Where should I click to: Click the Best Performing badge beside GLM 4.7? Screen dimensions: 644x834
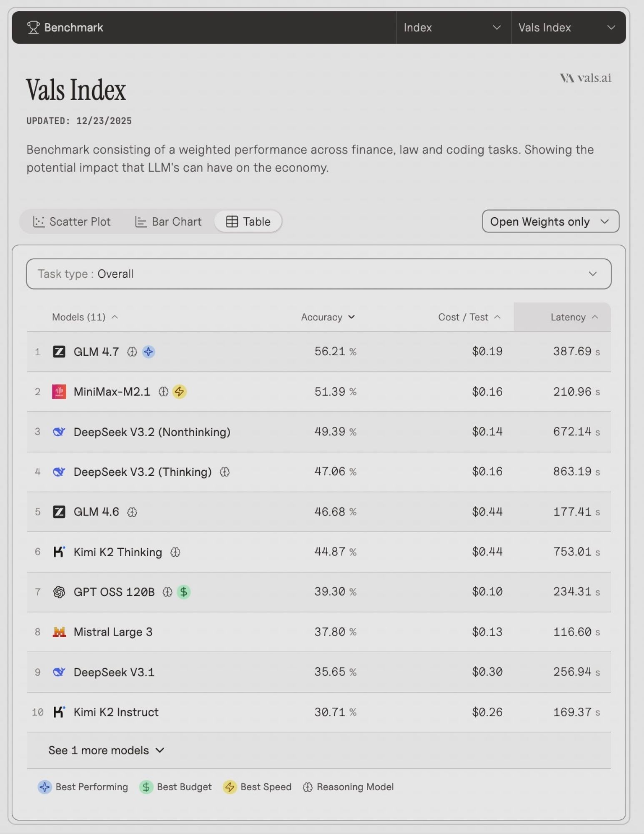click(148, 352)
